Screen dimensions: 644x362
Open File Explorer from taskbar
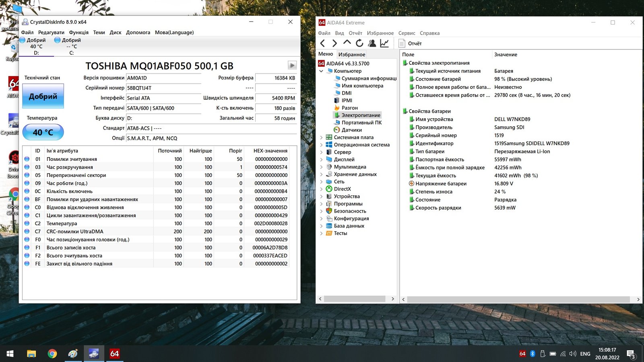click(x=31, y=354)
